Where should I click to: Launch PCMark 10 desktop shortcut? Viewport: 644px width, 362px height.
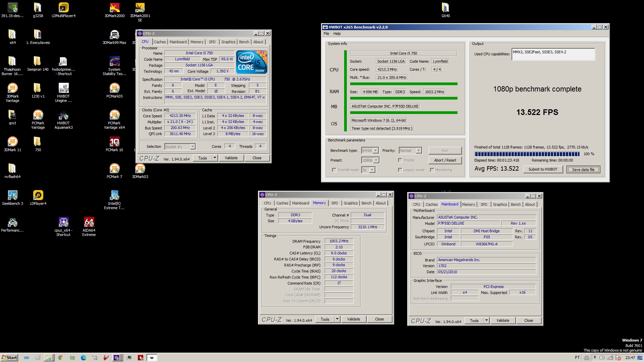[x=114, y=144]
